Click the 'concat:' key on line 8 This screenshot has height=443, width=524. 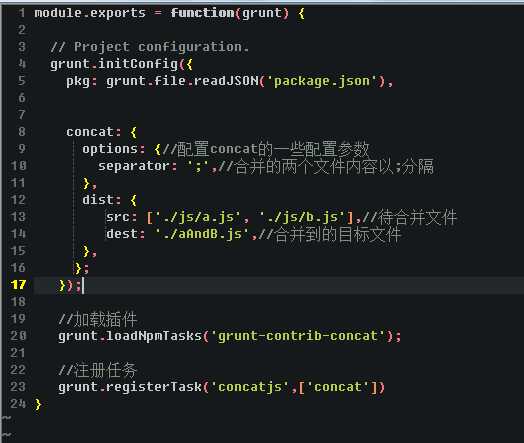pyautogui.click(x=94, y=132)
